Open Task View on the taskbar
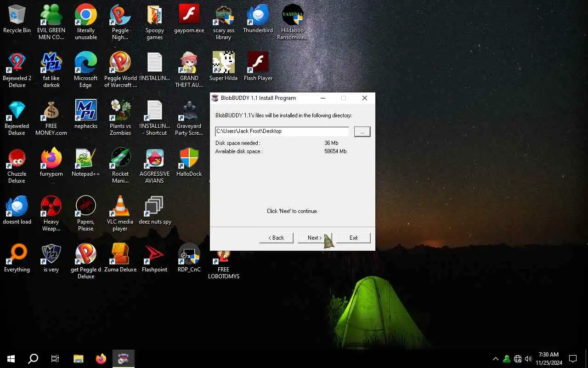Image resolution: width=588 pixels, height=368 pixels. click(55, 359)
